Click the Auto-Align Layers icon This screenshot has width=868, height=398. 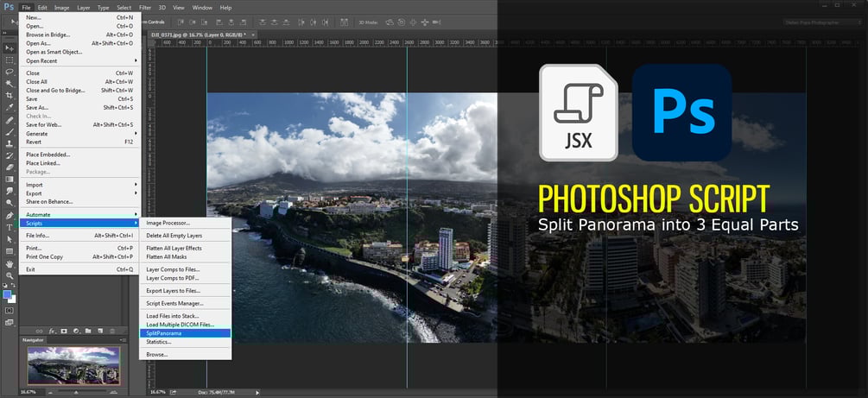click(345, 22)
